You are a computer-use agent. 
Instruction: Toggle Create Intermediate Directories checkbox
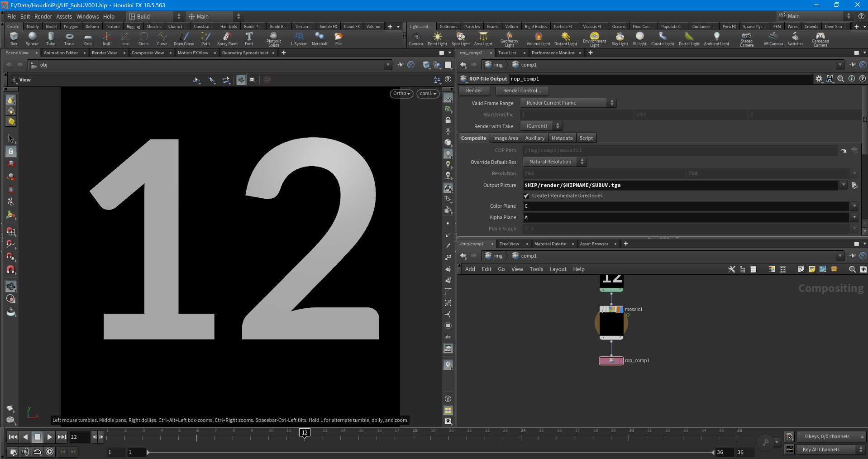[x=526, y=196]
